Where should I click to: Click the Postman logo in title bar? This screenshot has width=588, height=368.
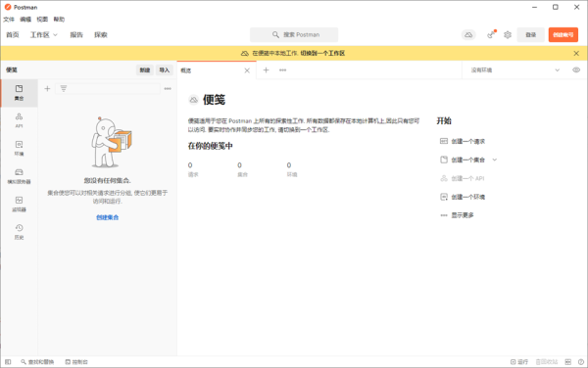coord(8,7)
